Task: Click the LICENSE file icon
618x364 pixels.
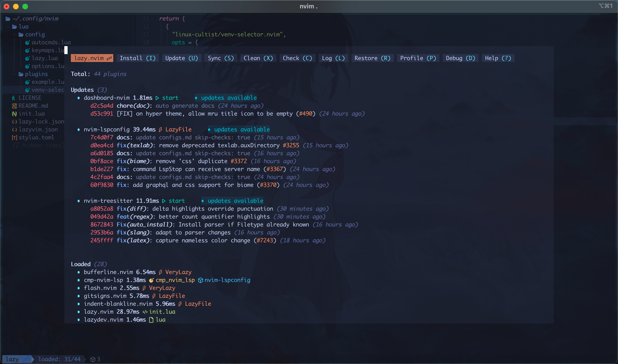Action: 14,98
